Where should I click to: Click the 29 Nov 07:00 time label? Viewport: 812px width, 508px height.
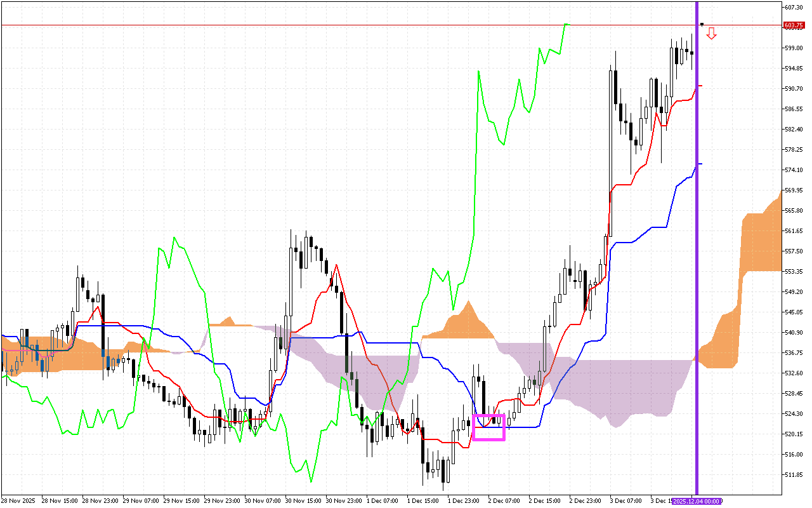coord(140,501)
